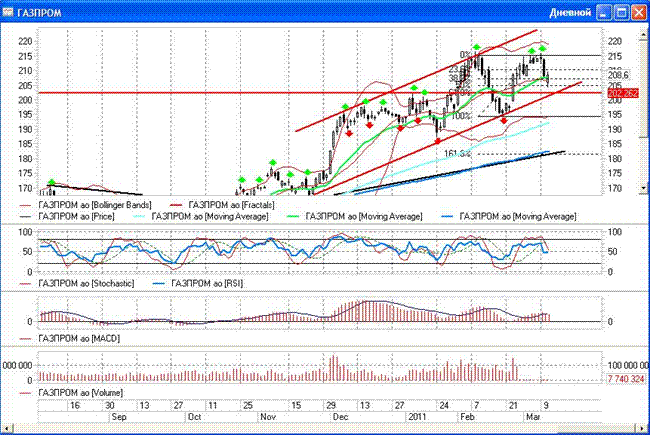Click the Дневной timeframe label in title bar
The height and width of the screenshot is (435, 650).
point(570,13)
